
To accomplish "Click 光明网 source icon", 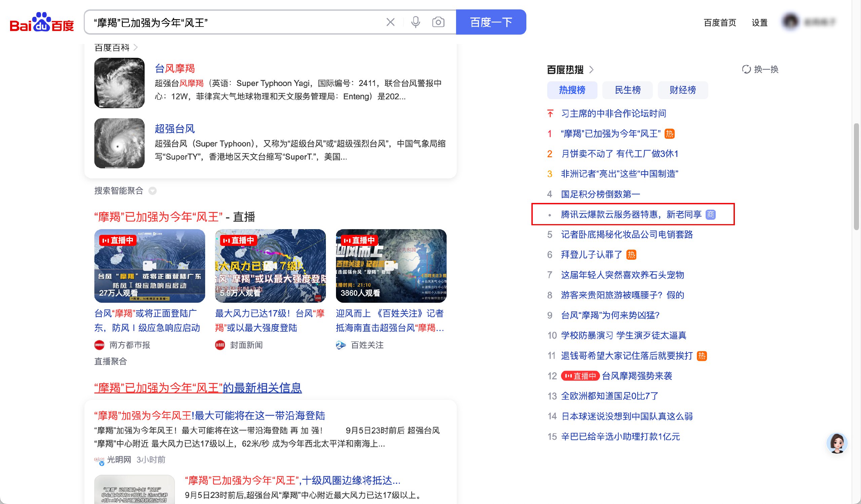I will coord(99,460).
